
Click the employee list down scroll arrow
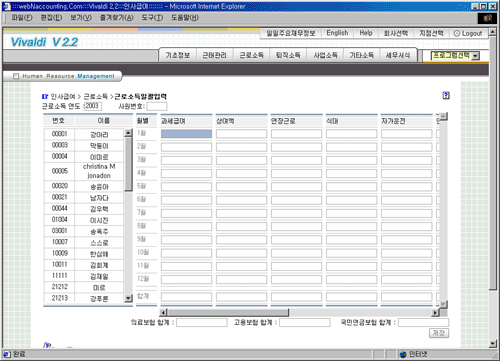coord(128,298)
